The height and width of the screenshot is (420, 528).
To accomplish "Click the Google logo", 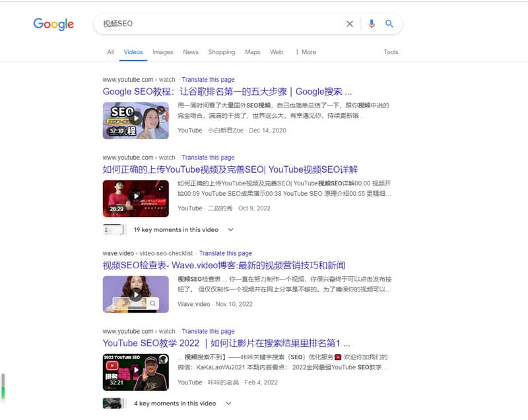I will [53, 24].
